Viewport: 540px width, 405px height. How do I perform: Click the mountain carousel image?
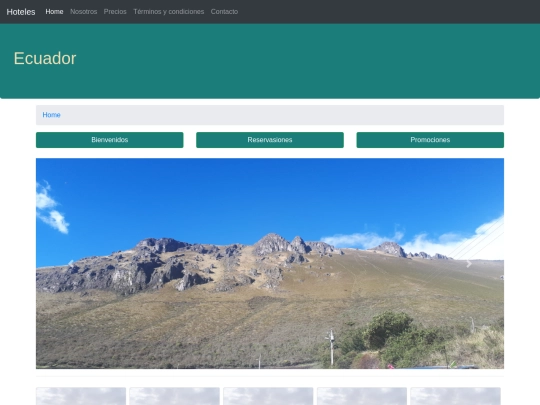[270, 263]
